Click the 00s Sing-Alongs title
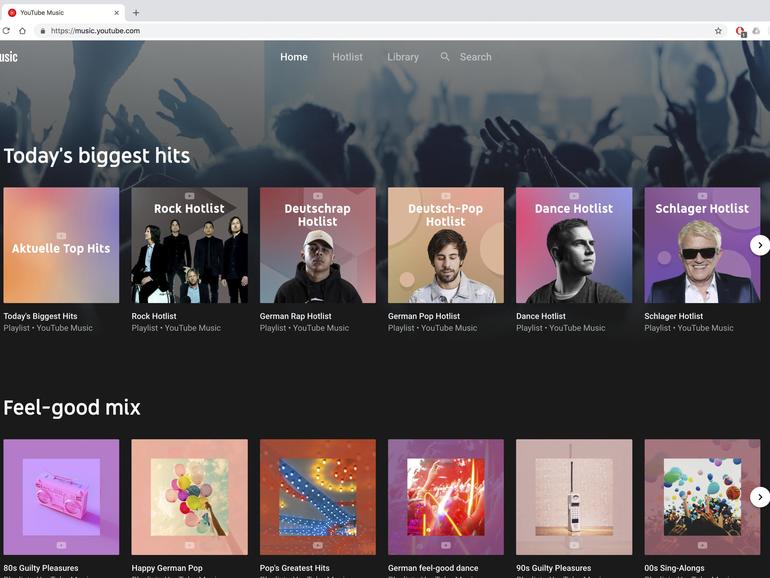This screenshot has height=578, width=770. pyautogui.click(x=674, y=568)
